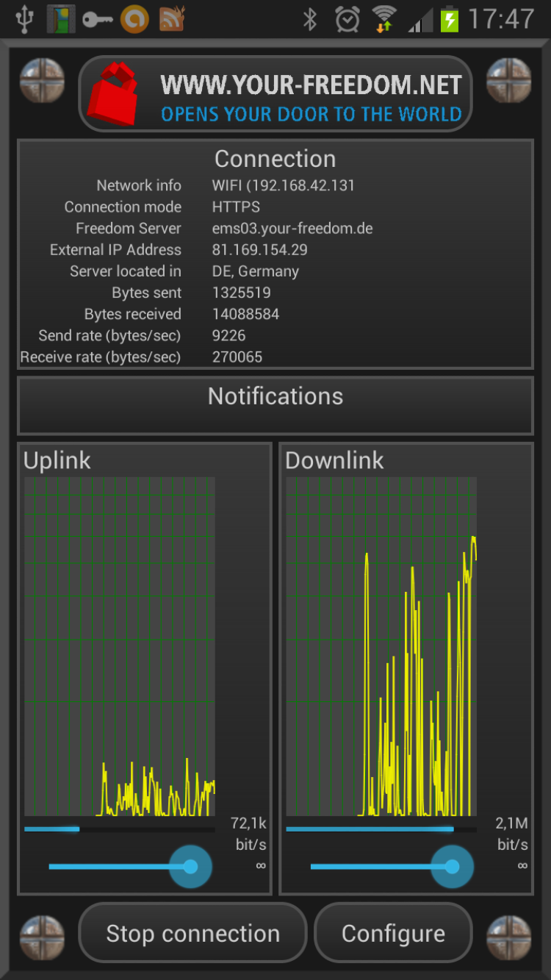Tap the orange RSS feed notification icon

[171, 20]
